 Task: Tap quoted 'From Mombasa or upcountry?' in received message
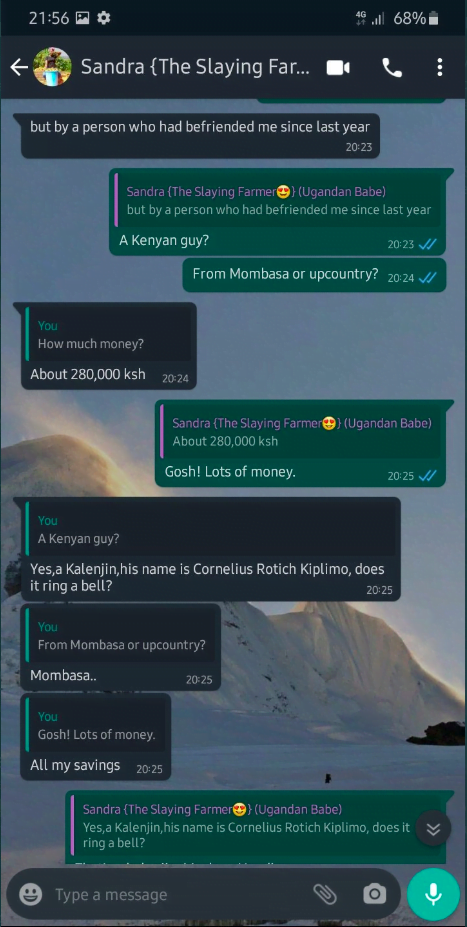(121, 636)
